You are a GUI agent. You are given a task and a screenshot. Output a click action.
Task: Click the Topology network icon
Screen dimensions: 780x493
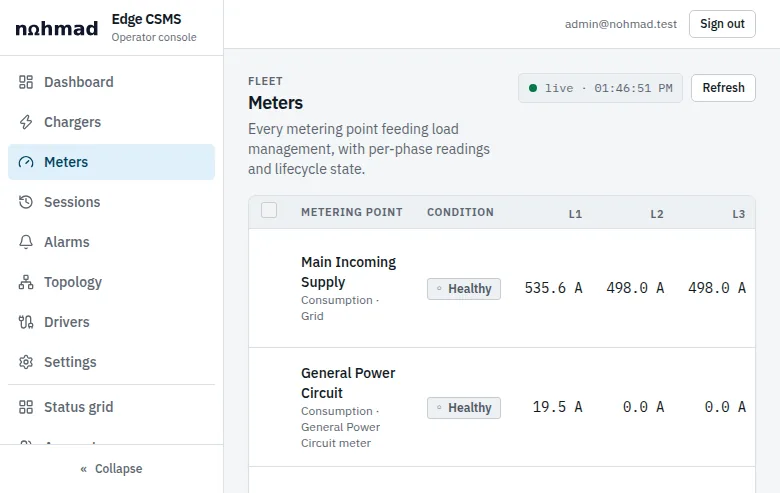click(26, 282)
